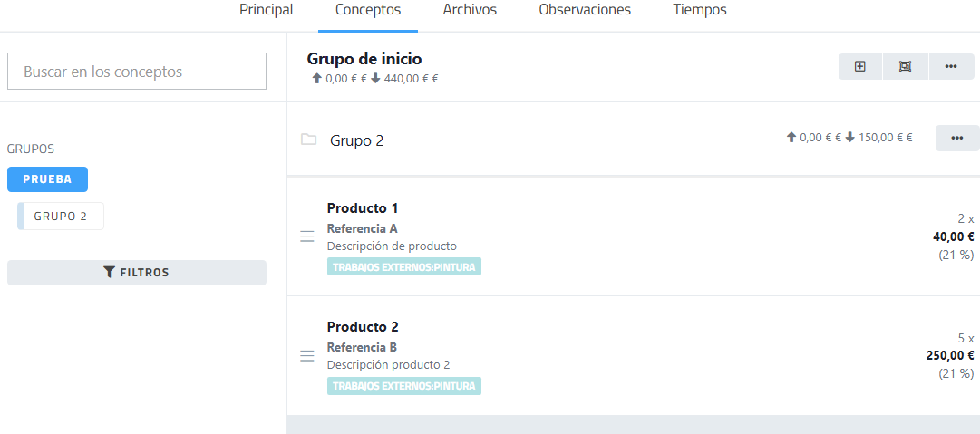980x434 pixels.
Task: Click the Grupo 2 folder icon
Action: pyautogui.click(x=308, y=140)
